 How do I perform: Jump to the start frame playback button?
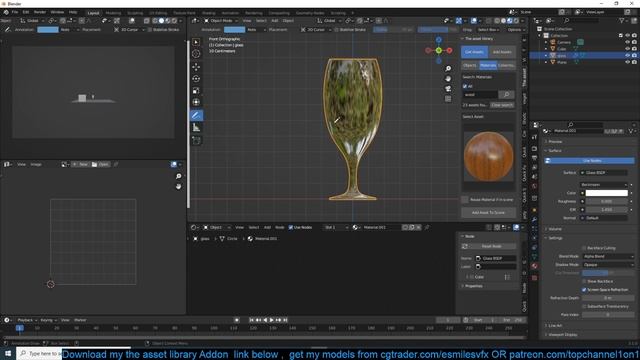[x=251, y=320]
